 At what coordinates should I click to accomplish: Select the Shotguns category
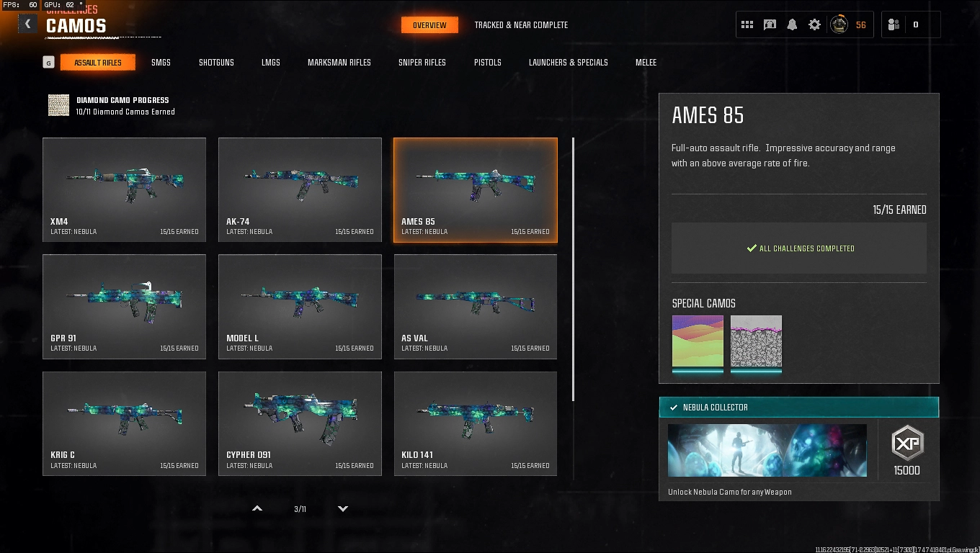coord(216,63)
